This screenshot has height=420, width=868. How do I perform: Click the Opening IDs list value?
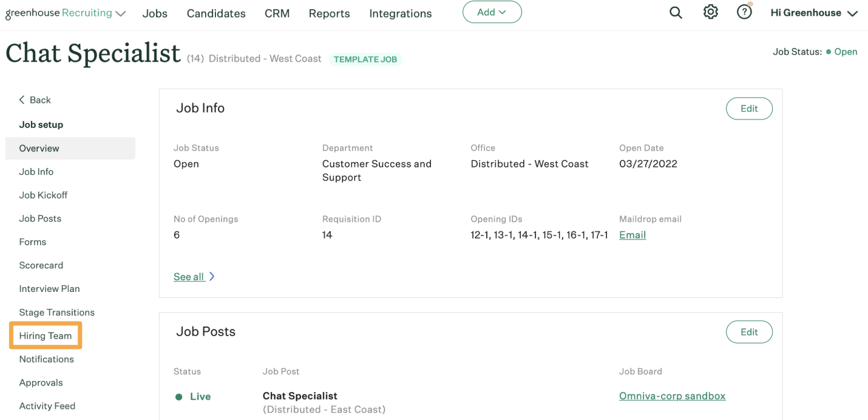540,235
